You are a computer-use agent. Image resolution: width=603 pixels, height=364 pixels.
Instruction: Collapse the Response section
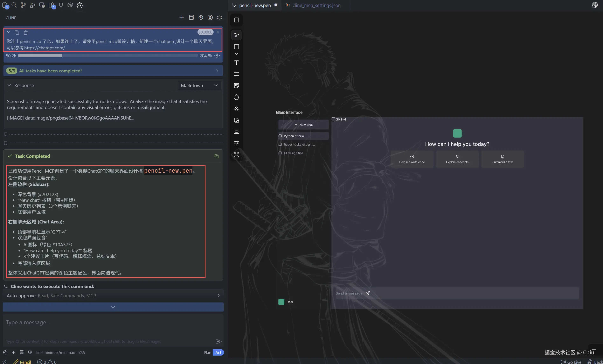[9, 85]
